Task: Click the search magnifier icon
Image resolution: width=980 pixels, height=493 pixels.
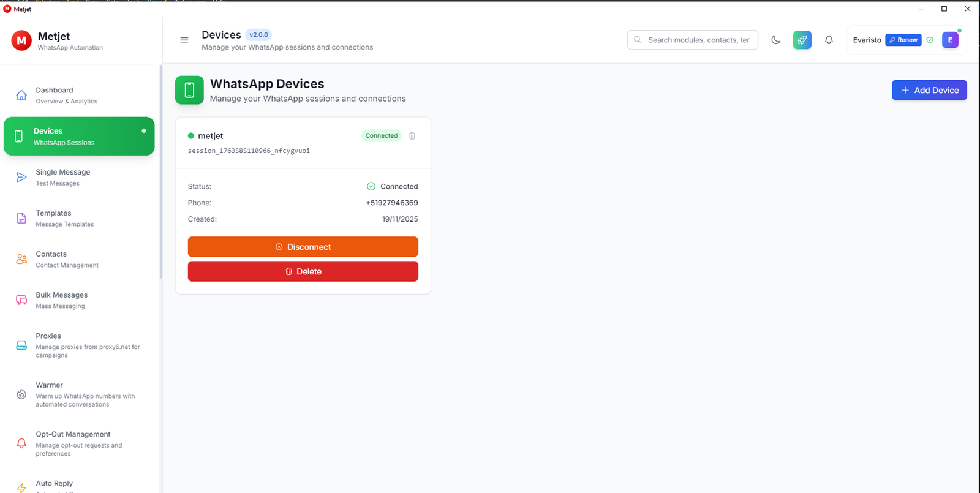Action: tap(638, 40)
